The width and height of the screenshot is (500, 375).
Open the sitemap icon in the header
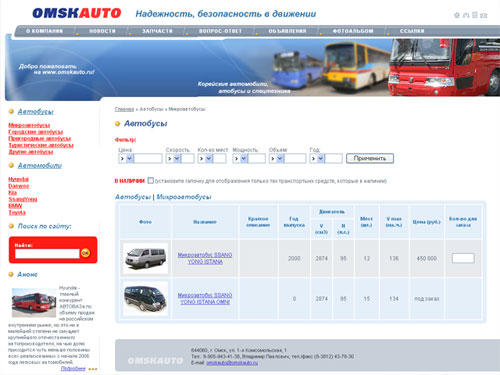coord(466,15)
